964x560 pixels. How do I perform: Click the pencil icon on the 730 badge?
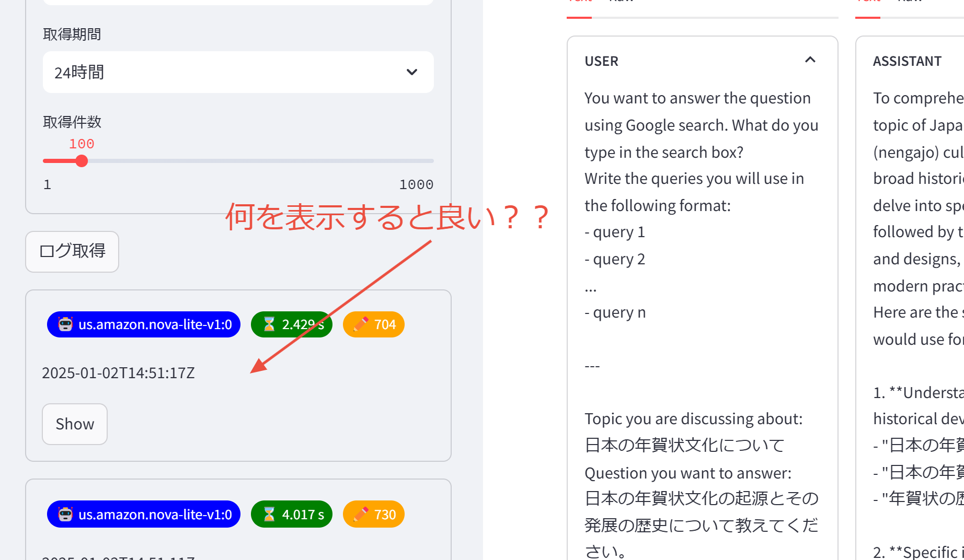pyautogui.click(x=361, y=515)
